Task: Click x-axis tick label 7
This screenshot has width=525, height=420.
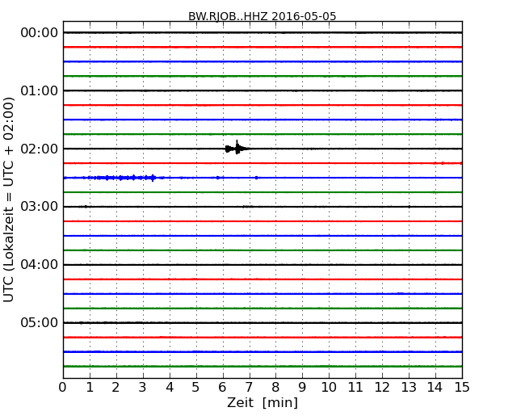Action: [249, 388]
